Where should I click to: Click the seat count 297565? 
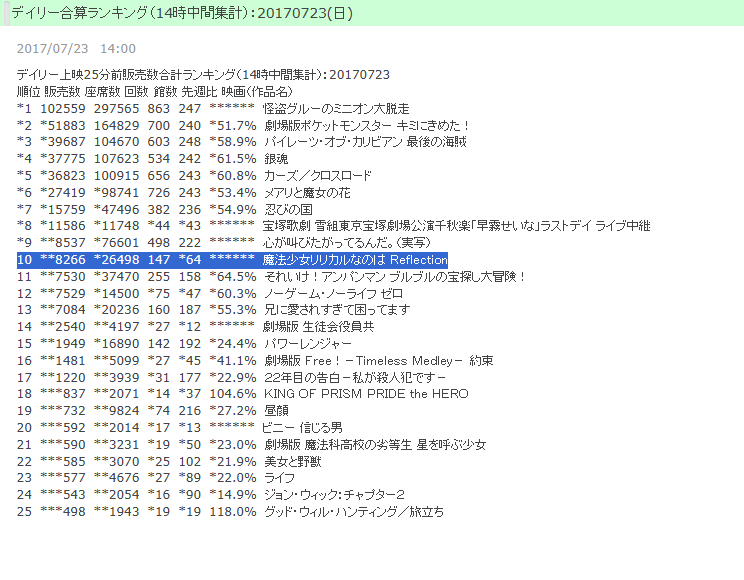[x=117, y=109]
